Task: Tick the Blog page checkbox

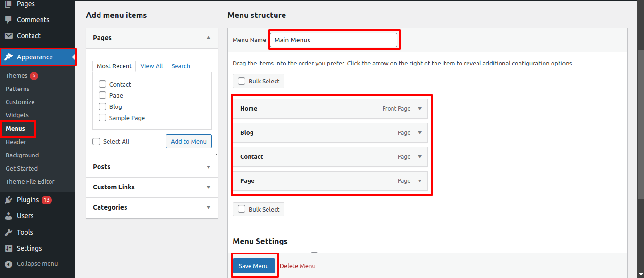Action: [102, 106]
